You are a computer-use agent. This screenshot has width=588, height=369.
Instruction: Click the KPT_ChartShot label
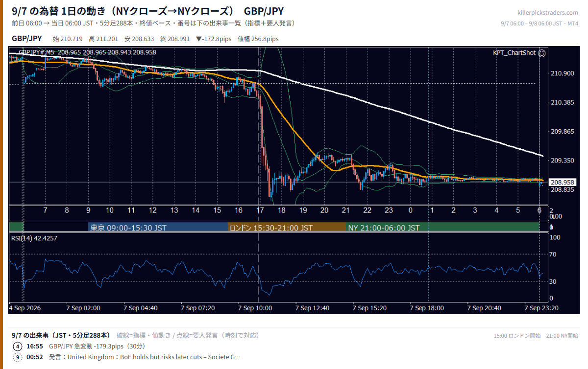tap(514, 53)
